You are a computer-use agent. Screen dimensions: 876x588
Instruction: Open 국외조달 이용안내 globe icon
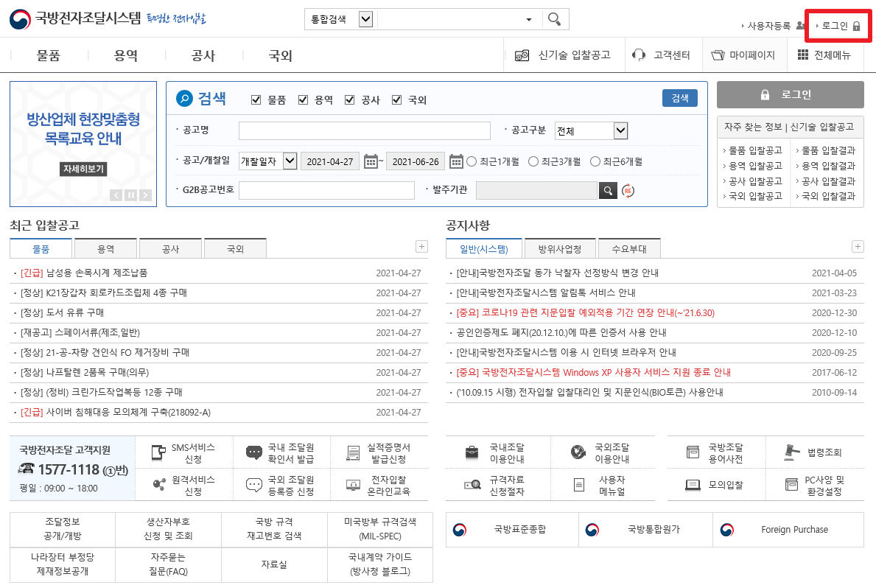pos(578,452)
